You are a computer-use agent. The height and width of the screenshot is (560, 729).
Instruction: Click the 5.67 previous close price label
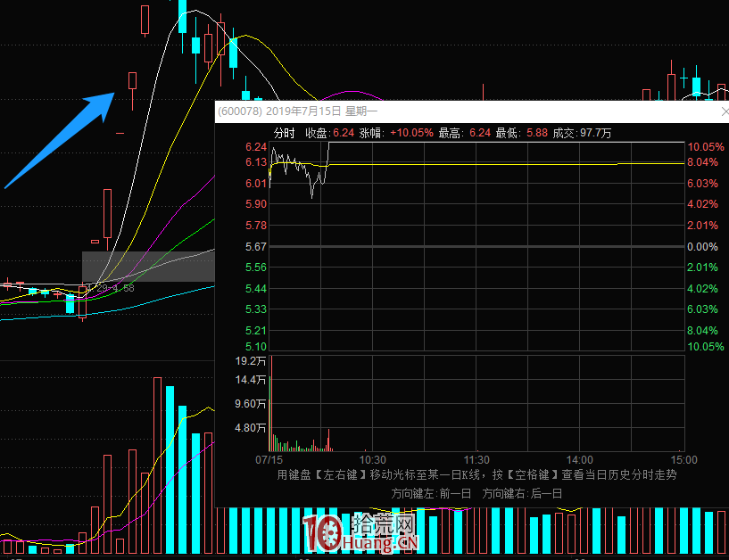(x=256, y=247)
